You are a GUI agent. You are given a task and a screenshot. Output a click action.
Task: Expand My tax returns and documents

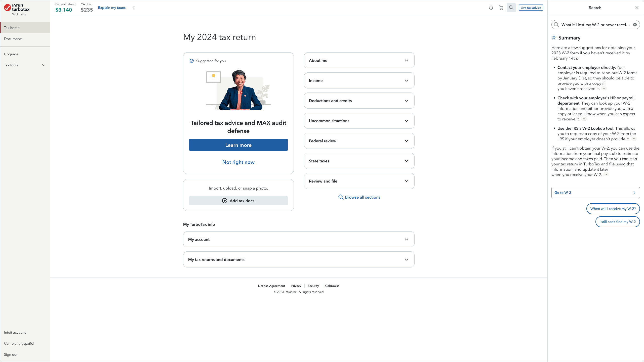(x=299, y=259)
